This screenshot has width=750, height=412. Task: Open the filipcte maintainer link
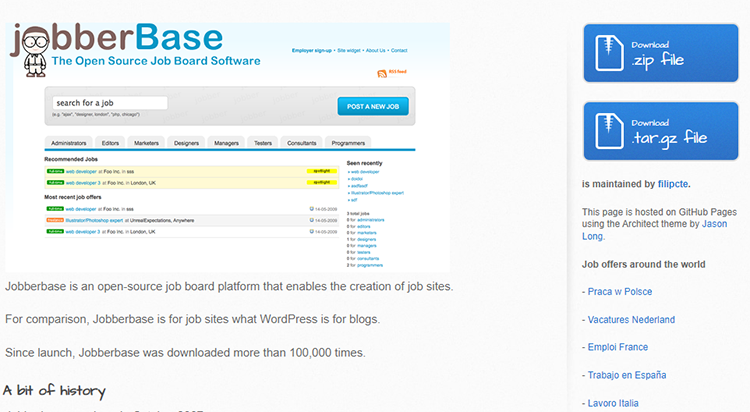click(673, 184)
